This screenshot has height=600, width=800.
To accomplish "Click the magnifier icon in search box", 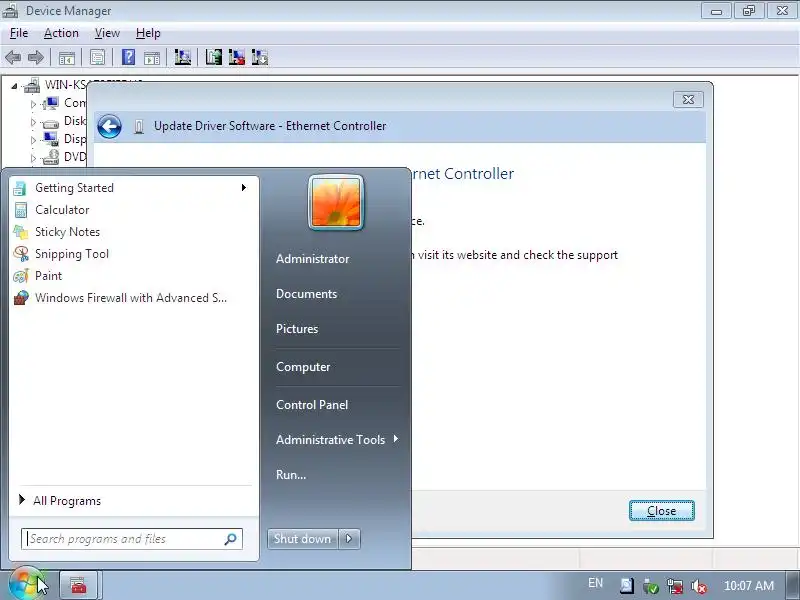I will [230, 539].
